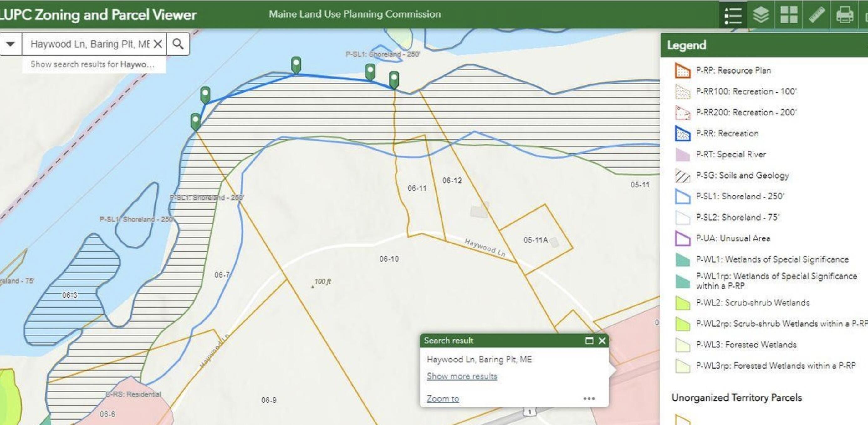Click the P-WL2 Scrub-shrub Wetlands swatch
This screenshot has width=868, height=425.
point(683,303)
